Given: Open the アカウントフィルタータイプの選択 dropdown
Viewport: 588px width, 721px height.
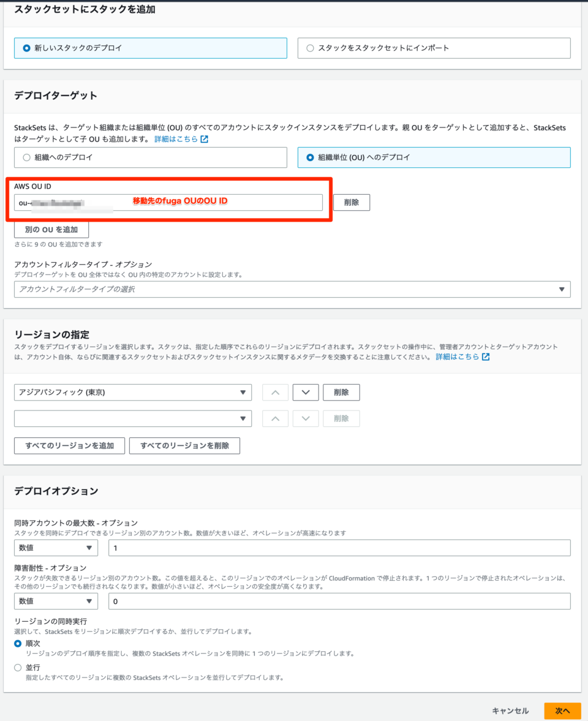Looking at the screenshot, I should tap(293, 289).
